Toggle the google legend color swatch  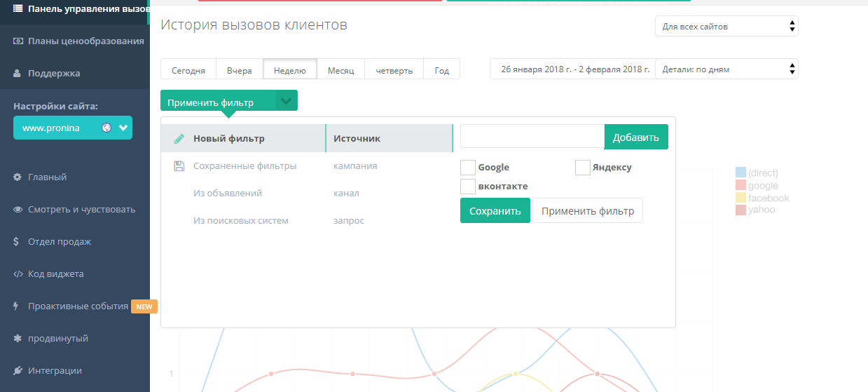click(740, 185)
